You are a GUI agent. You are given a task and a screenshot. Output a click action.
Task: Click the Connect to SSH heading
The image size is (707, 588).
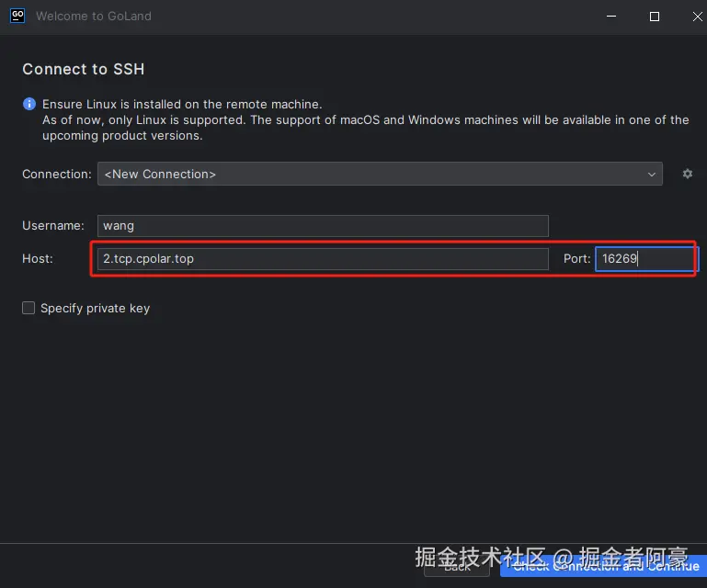coord(84,69)
